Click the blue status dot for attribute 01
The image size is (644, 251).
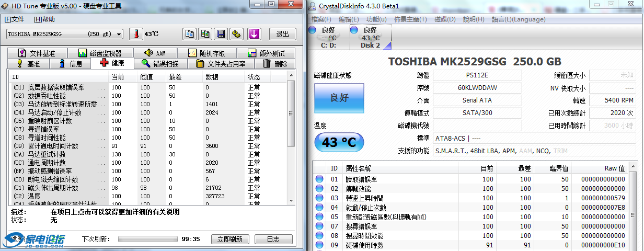319,179
